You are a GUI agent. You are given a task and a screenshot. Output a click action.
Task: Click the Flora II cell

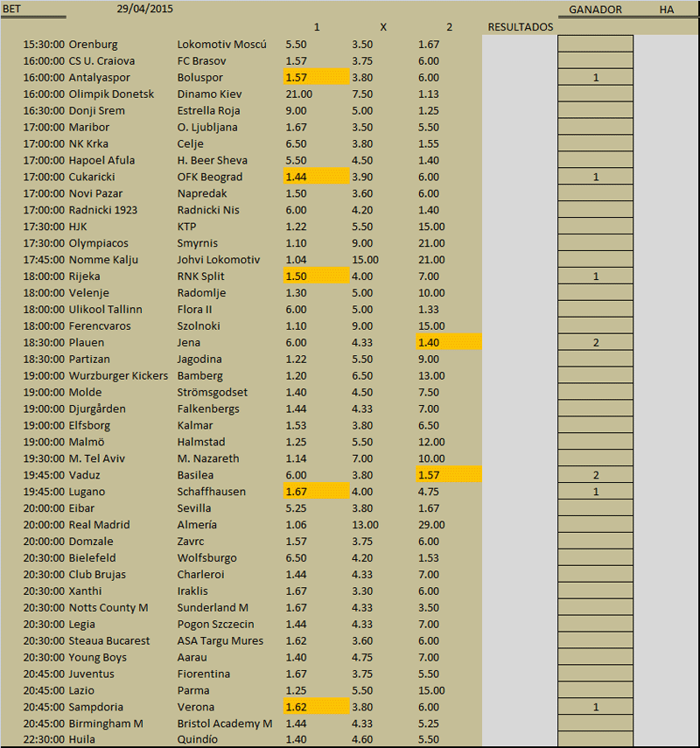pyautogui.click(x=194, y=309)
